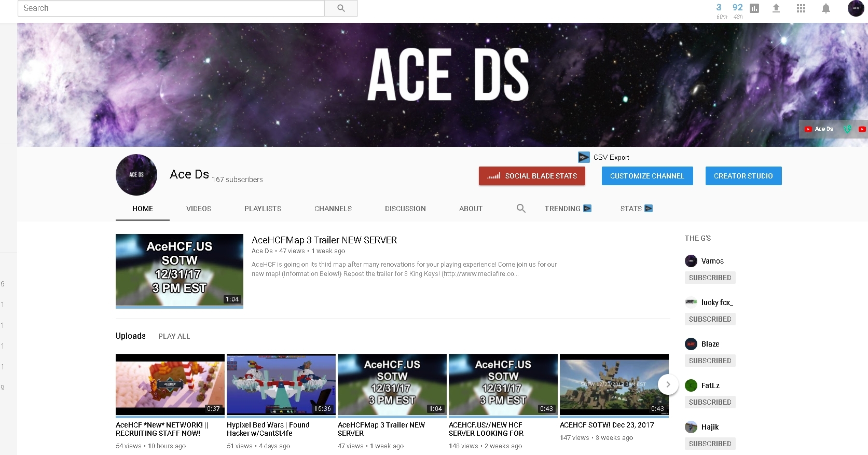Open CREATOR STUDIO

743,176
